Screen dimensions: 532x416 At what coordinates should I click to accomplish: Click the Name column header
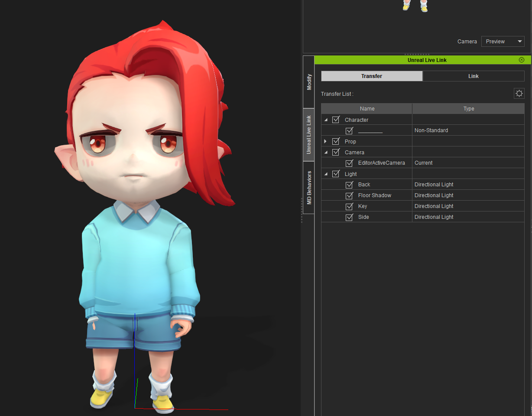(367, 109)
